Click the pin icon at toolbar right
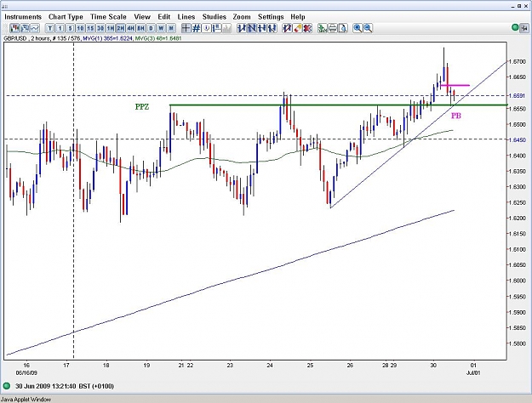532x403 pixels. pyautogui.click(x=524, y=27)
